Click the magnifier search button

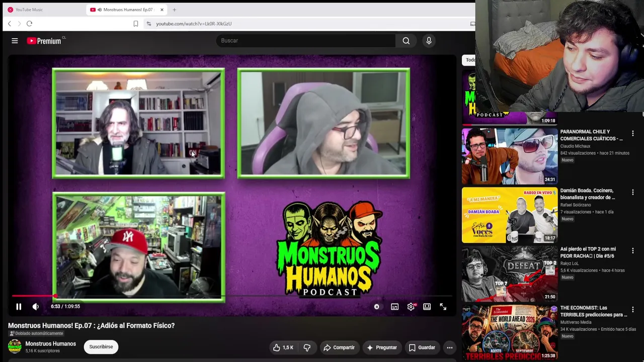tap(406, 41)
